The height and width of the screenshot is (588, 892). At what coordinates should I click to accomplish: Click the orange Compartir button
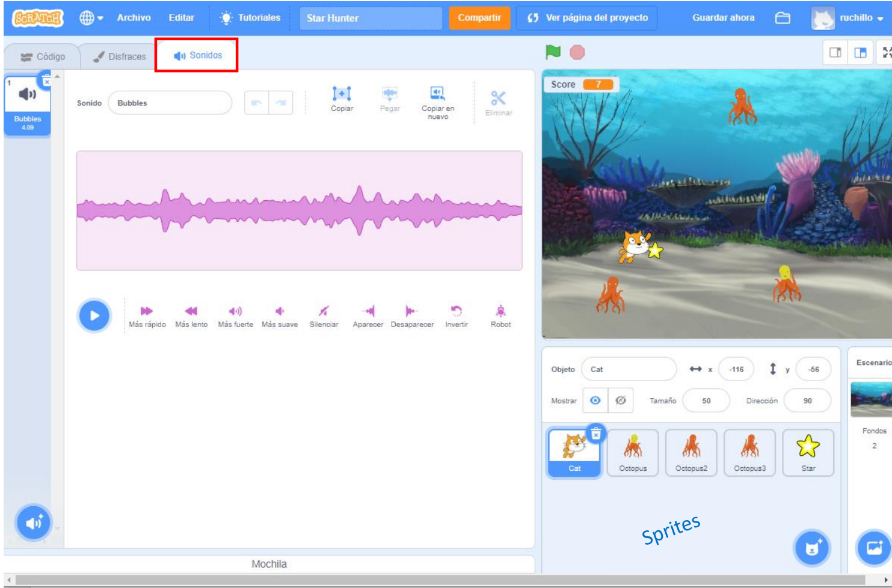tap(479, 18)
